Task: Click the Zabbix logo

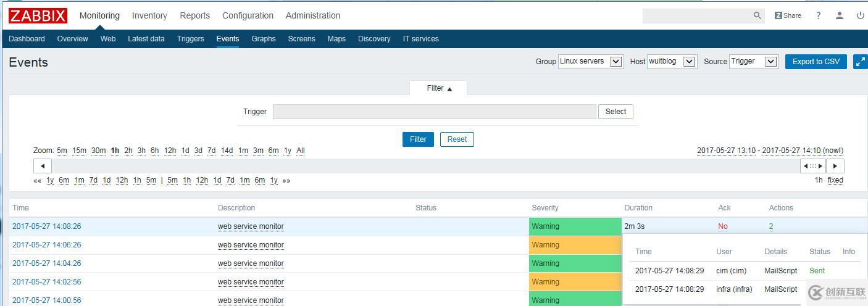Action: 38,15
